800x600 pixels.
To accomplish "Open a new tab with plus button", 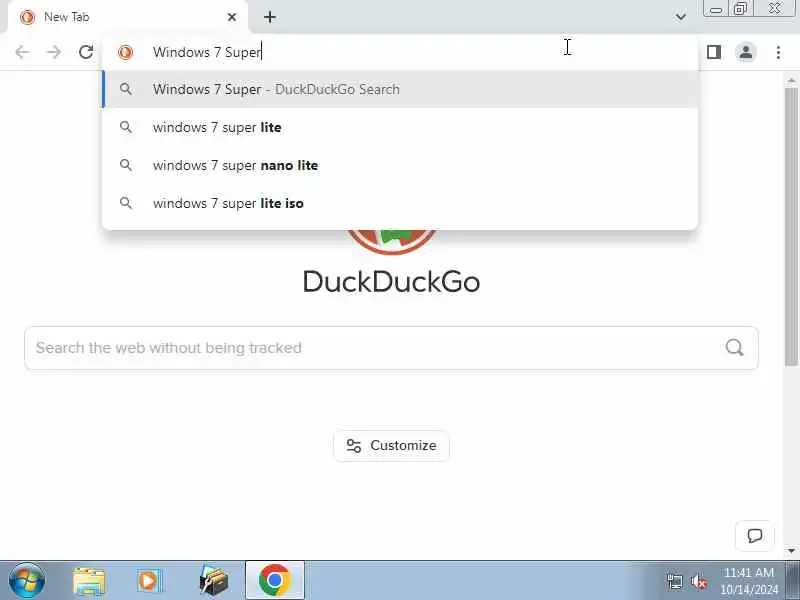I will point(270,17).
